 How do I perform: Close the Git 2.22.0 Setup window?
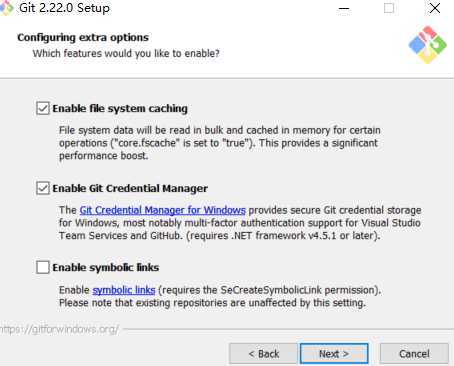[x=435, y=8]
